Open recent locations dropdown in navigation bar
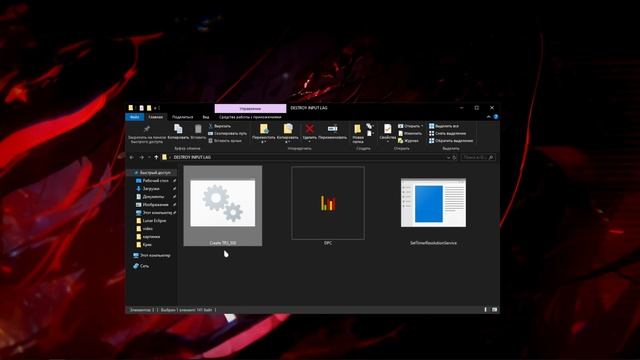Viewport: 640px width, 360px height. [149, 157]
